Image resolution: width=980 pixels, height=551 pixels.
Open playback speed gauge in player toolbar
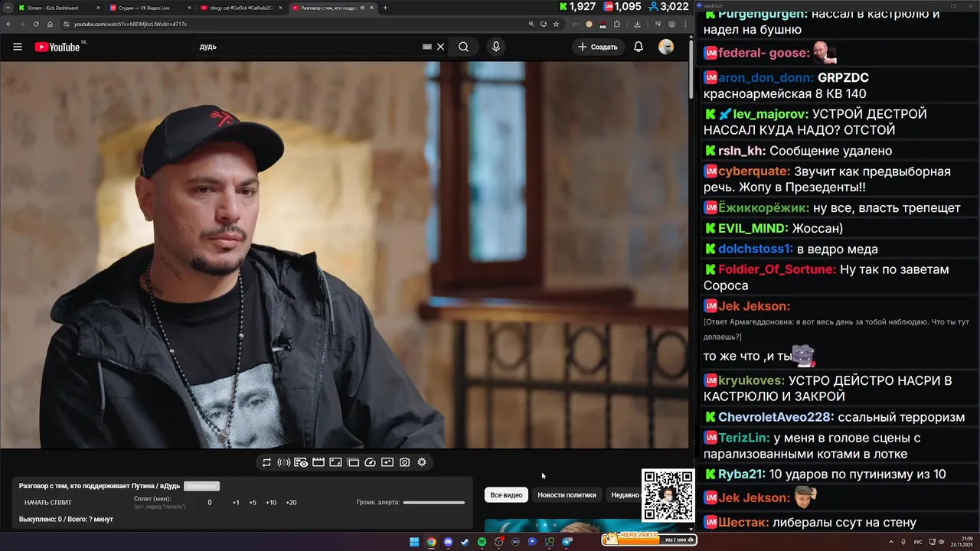click(371, 462)
